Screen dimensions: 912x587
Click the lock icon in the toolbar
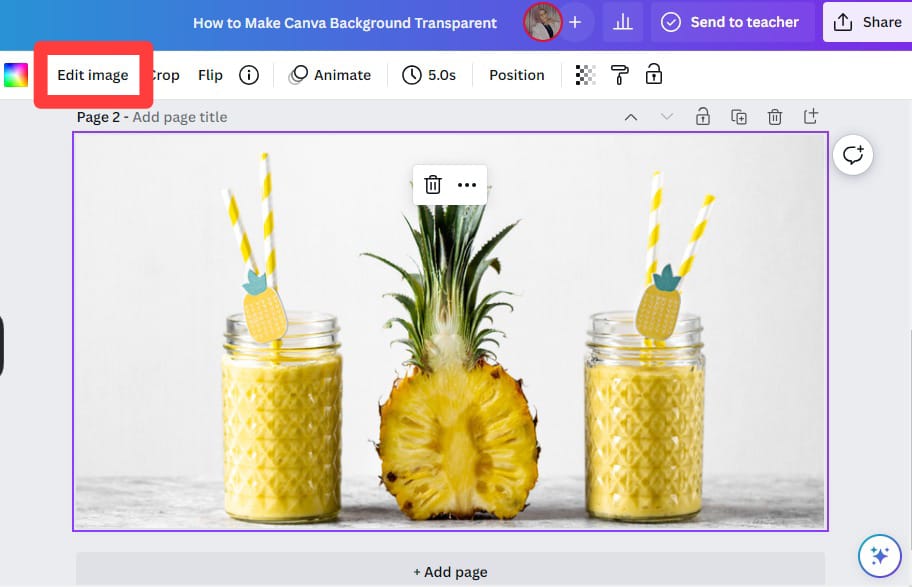(x=655, y=74)
